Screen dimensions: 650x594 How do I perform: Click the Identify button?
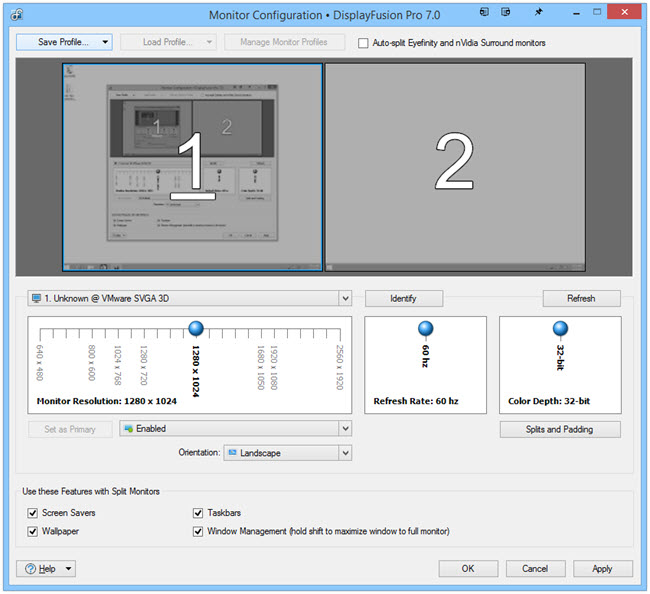click(403, 298)
